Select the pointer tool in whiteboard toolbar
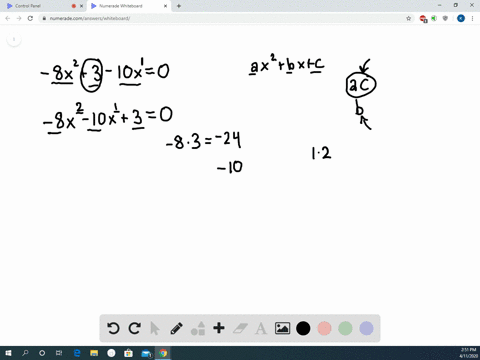Viewport: 480px width, 360px height. point(155,328)
